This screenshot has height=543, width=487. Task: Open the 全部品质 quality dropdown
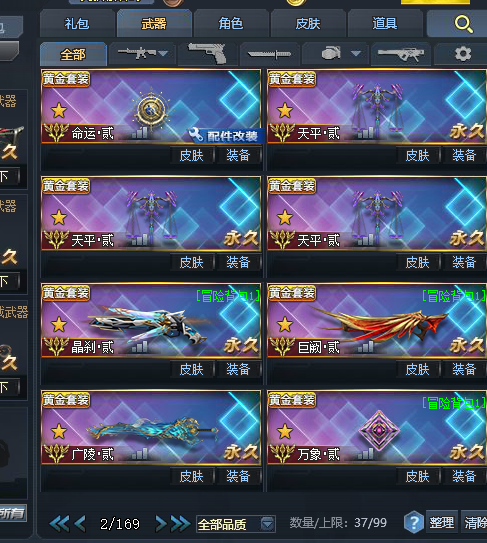[x=236, y=524]
